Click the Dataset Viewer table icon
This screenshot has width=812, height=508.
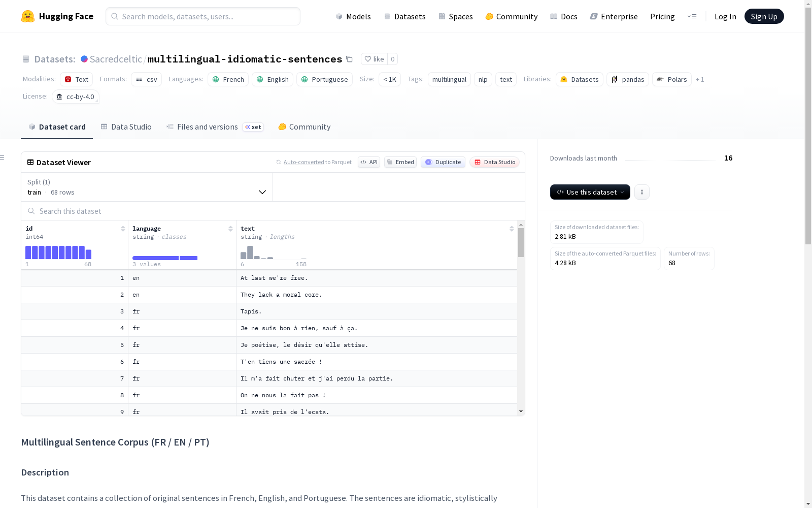(30, 162)
